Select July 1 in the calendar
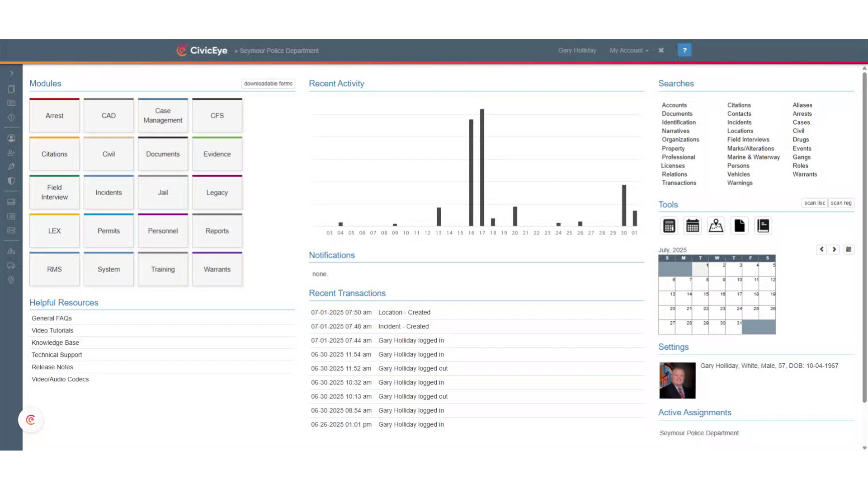 click(700, 269)
